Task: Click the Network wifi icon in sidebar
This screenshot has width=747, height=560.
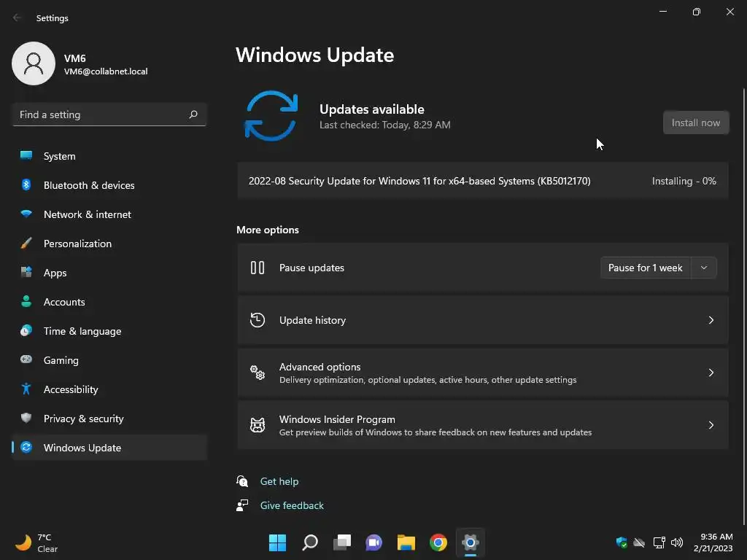Action: (26, 214)
